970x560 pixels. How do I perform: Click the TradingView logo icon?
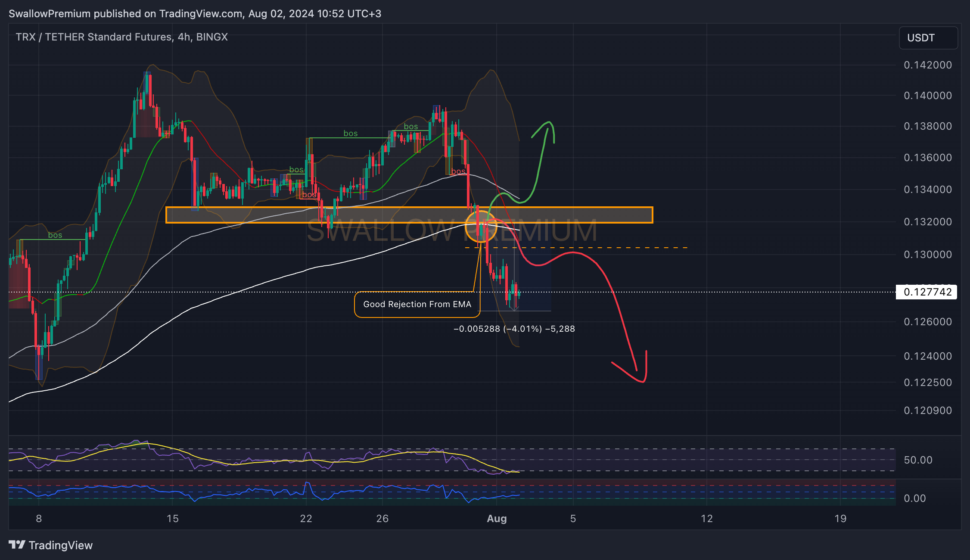pos(17,545)
